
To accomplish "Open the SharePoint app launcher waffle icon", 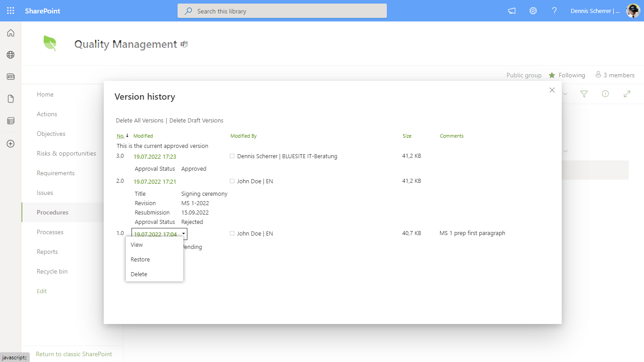I will tap(11, 11).
